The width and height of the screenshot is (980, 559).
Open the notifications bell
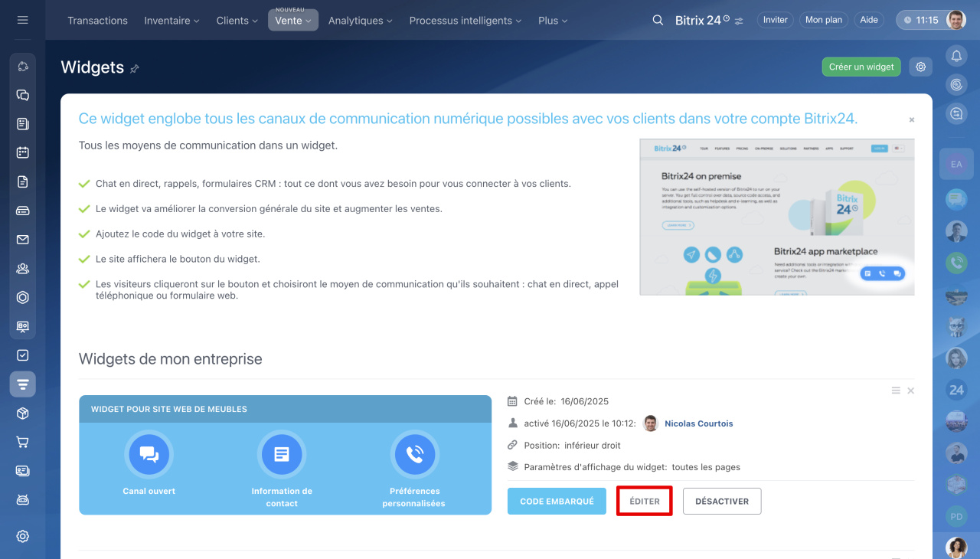[x=956, y=55]
